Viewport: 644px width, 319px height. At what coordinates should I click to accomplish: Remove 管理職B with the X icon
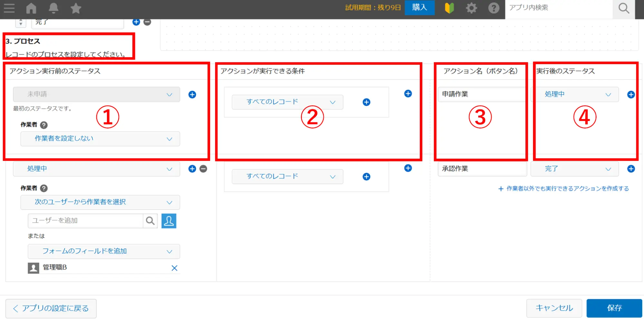click(x=174, y=268)
